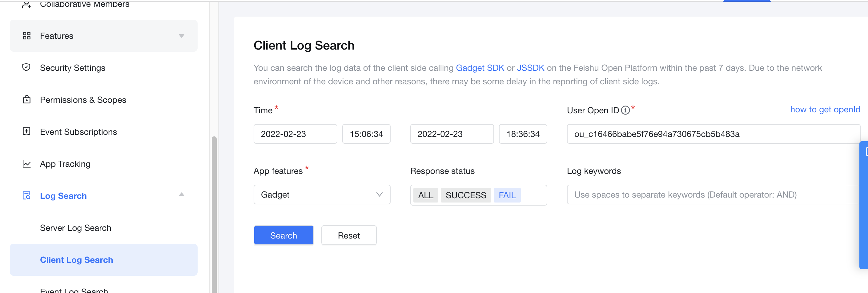Open Server Log Search page
This screenshot has width=868, height=293.
(x=75, y=228)
